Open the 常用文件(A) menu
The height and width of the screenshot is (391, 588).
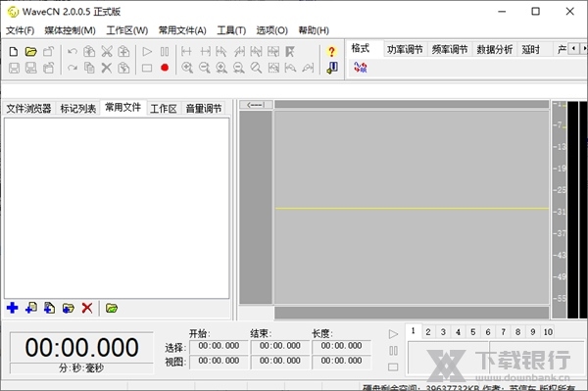(182, 30)
